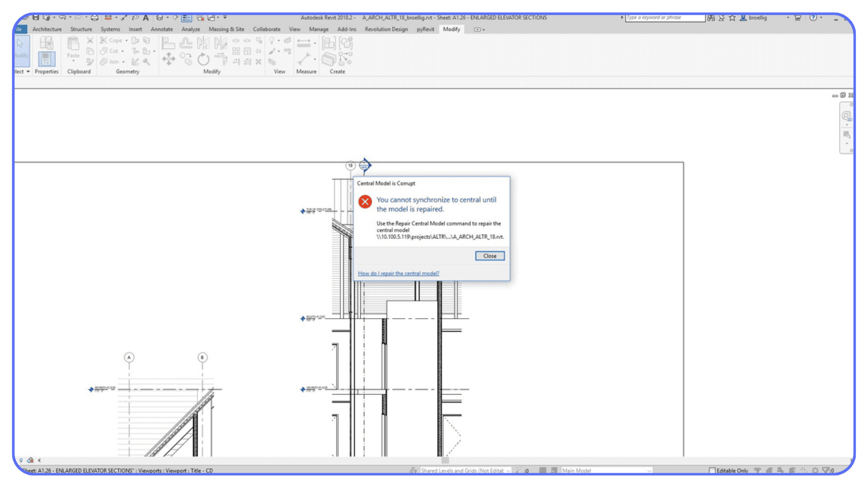Click Save in the Quick Access Toolbar

pos(36,18)
